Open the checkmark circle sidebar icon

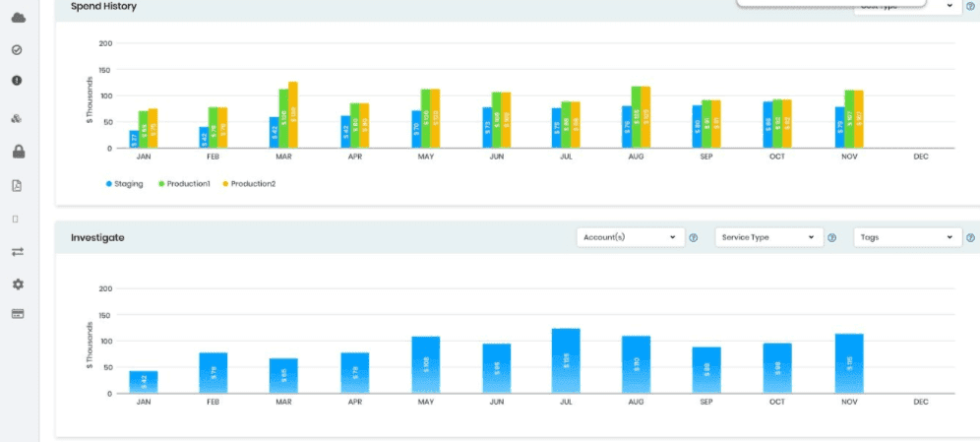tap(17, 49)
